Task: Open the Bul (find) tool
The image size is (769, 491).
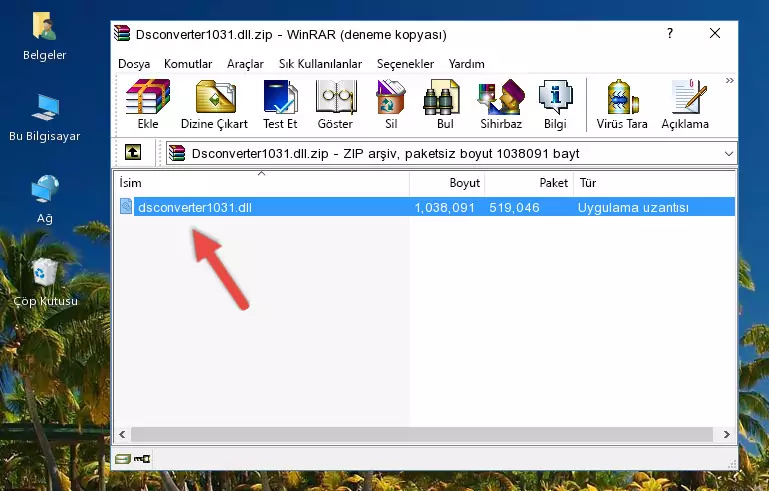Action: coord(444,104)
